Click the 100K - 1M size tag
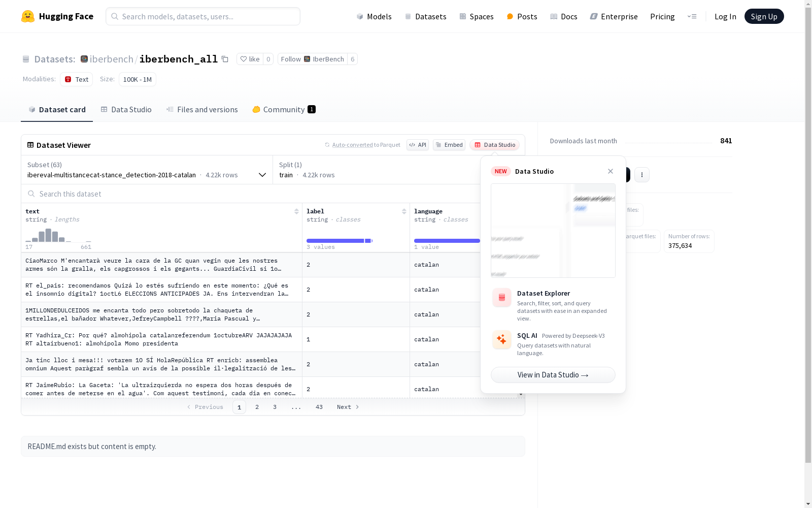The height and width of the screenshot is (508, 812). tap(138, 79)
